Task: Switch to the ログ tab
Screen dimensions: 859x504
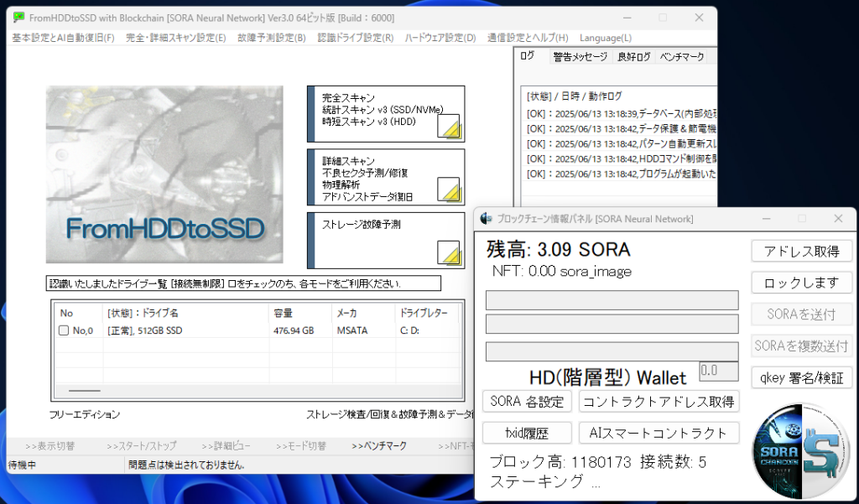Action: (x=528, y=56)
